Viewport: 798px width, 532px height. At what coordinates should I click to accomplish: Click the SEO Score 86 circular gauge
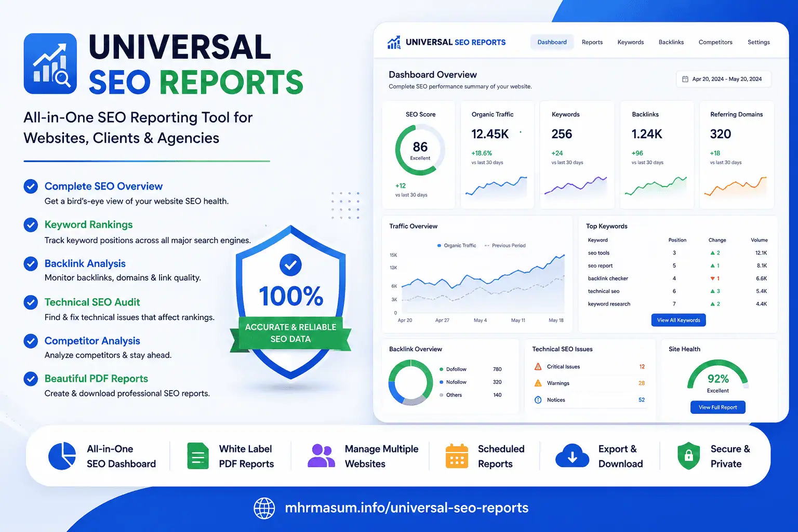420,150
